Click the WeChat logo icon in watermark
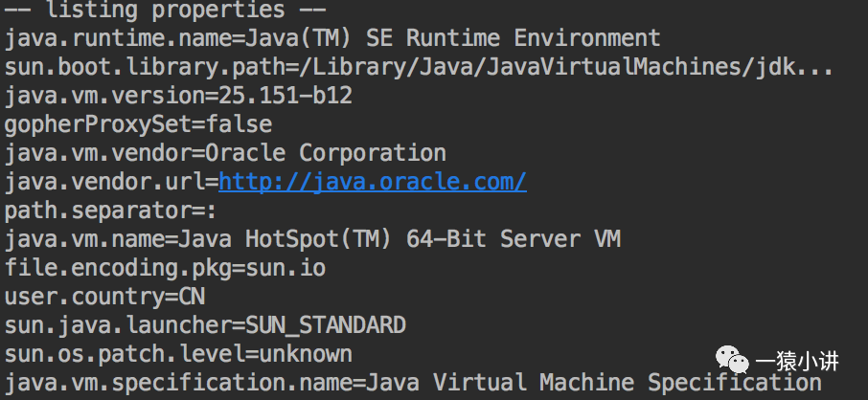 (736, 362)
